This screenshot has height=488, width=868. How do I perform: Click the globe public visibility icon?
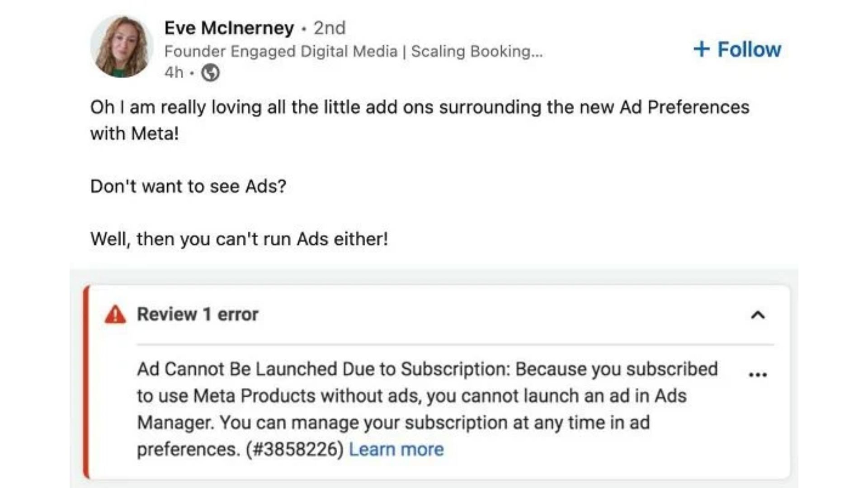click(x=210, y=72)
